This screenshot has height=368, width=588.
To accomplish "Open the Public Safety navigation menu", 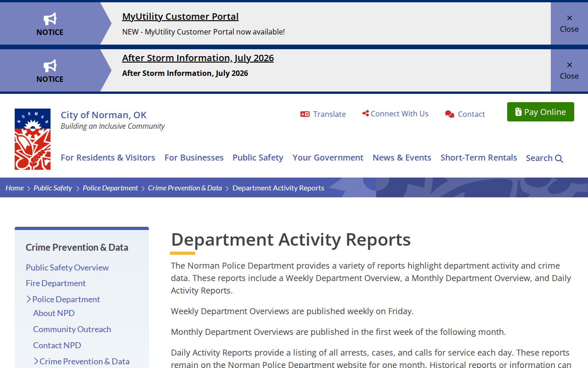I will coord(258,157).
